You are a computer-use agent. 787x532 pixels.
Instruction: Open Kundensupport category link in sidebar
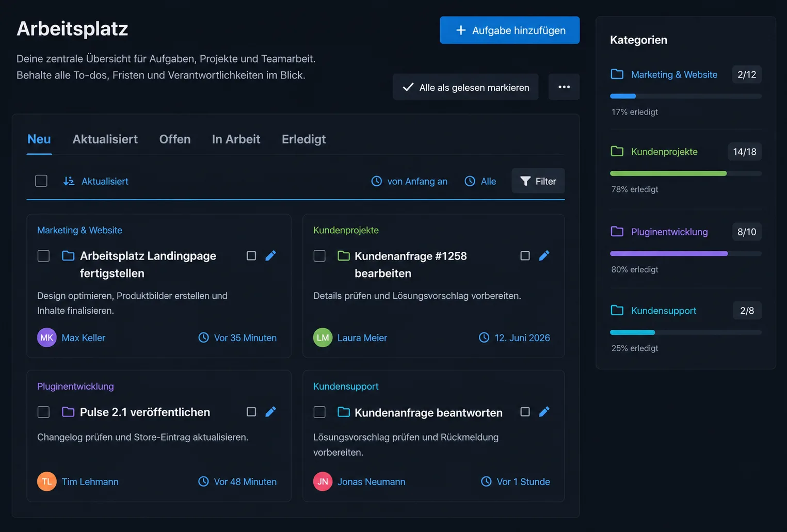(664, 311)
